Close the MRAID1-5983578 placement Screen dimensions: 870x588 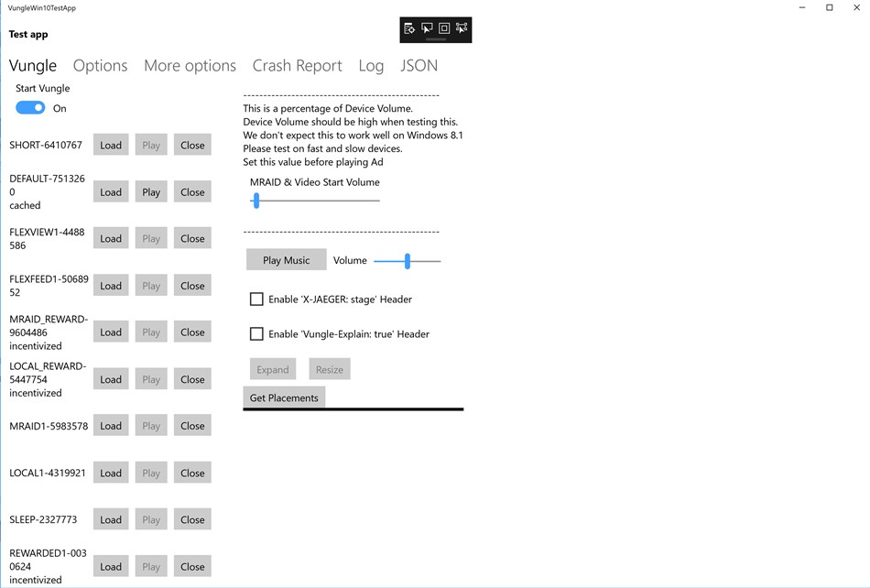192,426
